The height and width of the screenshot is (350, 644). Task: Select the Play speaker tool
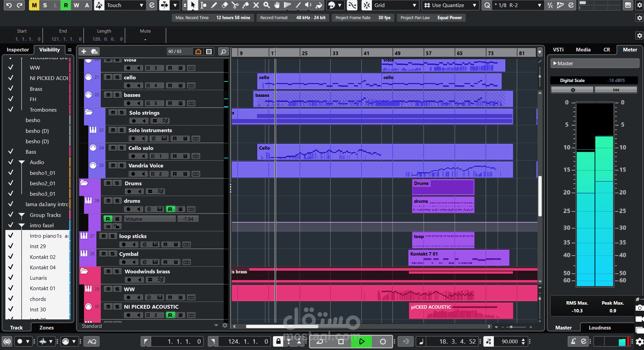coord(308,5)
